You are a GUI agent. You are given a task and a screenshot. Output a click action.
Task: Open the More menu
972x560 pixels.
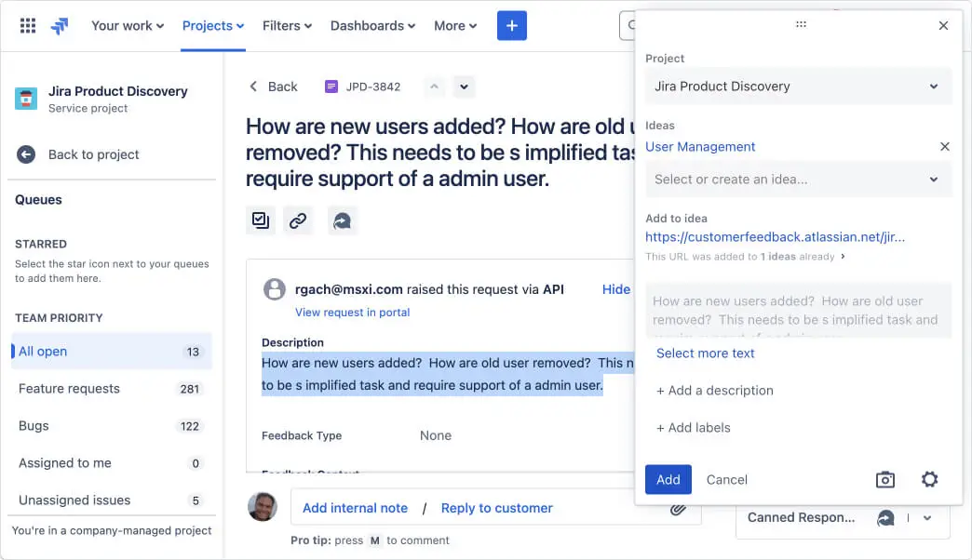pyautogui.click(x=455, y=25)
